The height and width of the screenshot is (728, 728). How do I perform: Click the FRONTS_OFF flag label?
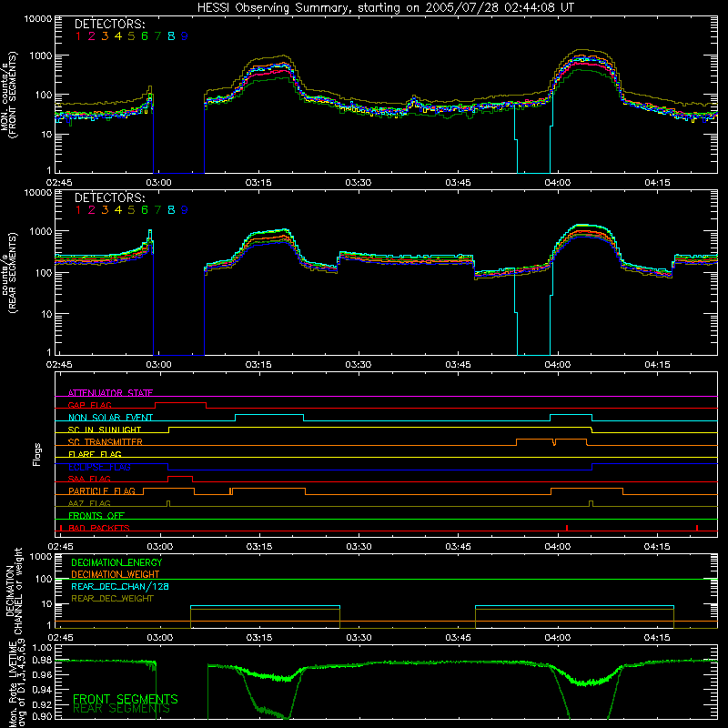(x=96, y=516)
